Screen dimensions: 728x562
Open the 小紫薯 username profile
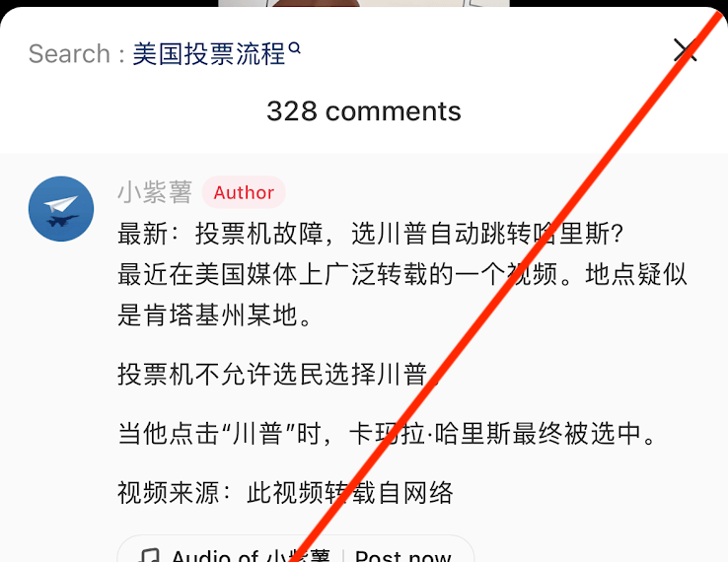tap(155, 192)
